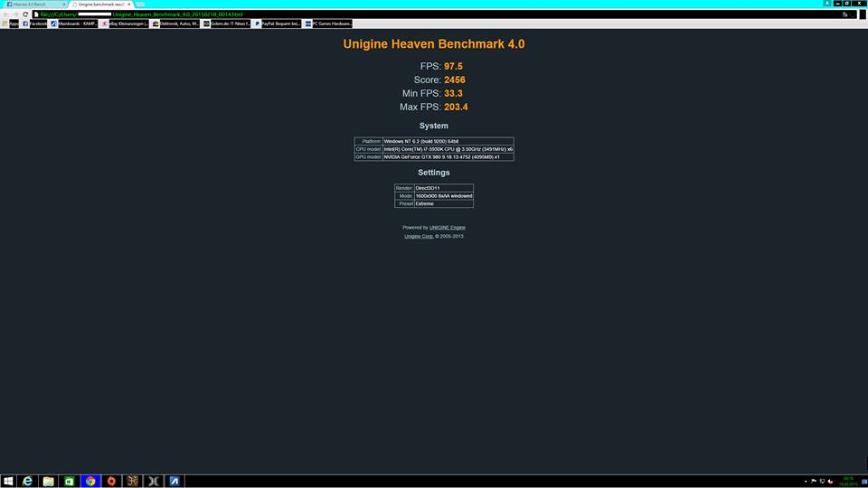Open the eBay Kleinanzeigen bookmark
Viewport: 868px width, 488px height.
125,23
